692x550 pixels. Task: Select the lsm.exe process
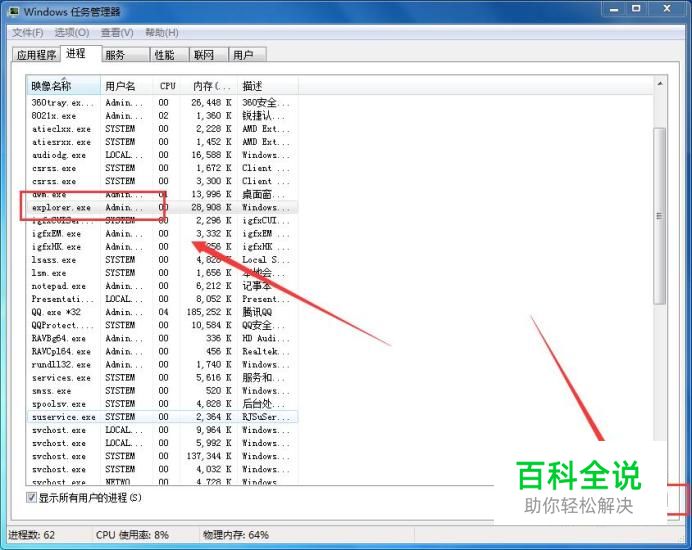(162, 273)
